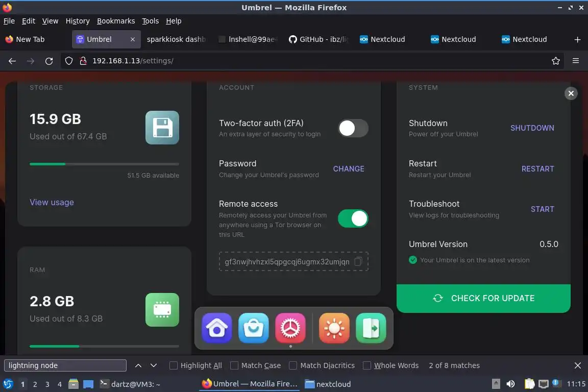This screenshot has height=392, width=588.
Task: Open the Umbrel Home dock icon
Action: (217, 328)
